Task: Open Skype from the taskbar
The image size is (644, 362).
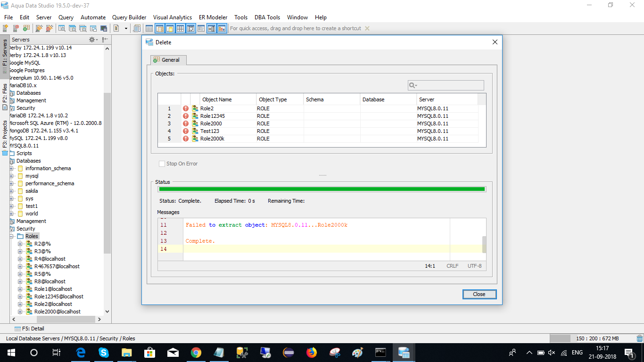Action: (x=104, y=353)
